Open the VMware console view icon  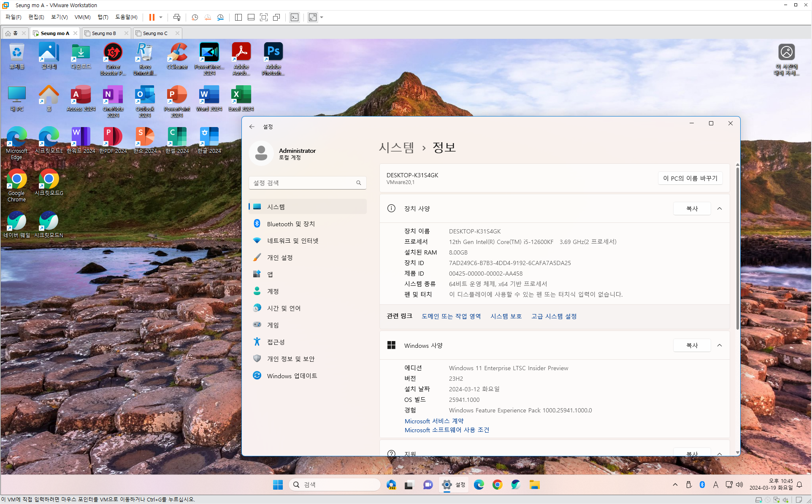pyautogui.click(x=295, y=17)
